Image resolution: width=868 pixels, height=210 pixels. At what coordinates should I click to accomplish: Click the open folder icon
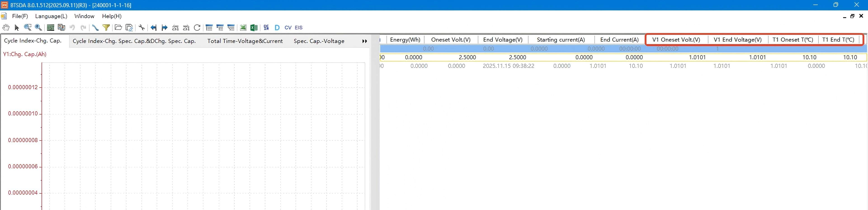pos(118,28)
